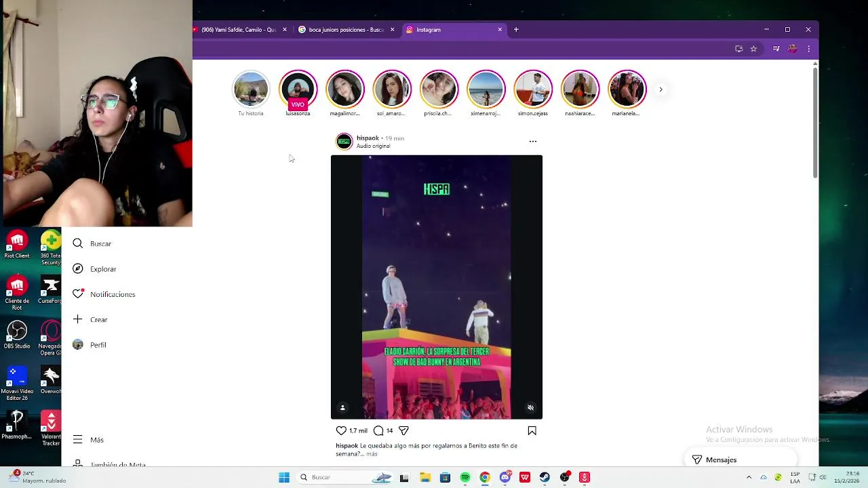Unmute the reel with speaker icon
This screenshot has width=868, height=488.
[x=530, y=408]
